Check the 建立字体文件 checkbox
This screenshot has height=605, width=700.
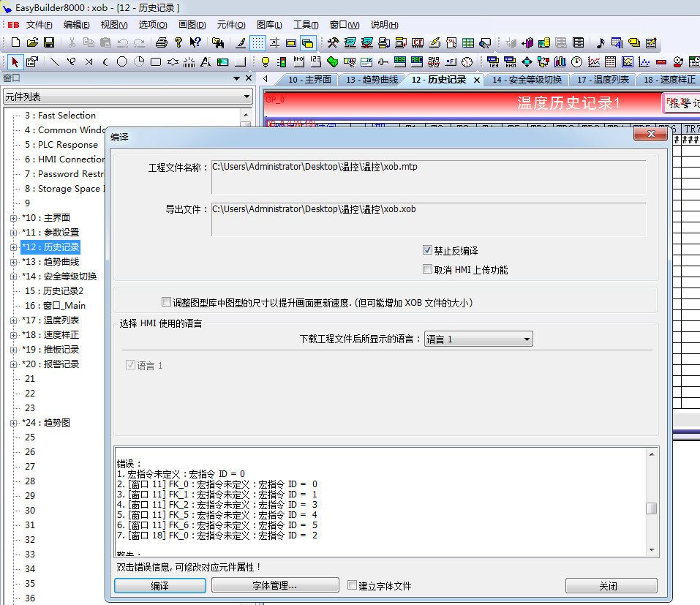coord(353,585)
